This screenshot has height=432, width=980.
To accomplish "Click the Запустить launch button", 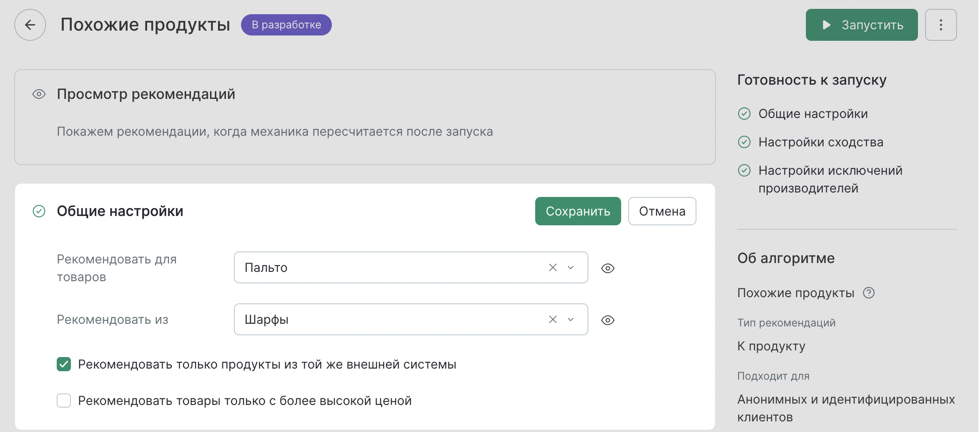I will pyautogui.click(x=861, y=25).
